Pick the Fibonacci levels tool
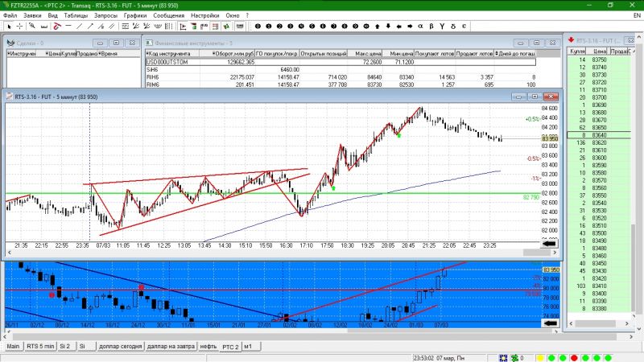 tap(126, 27)
